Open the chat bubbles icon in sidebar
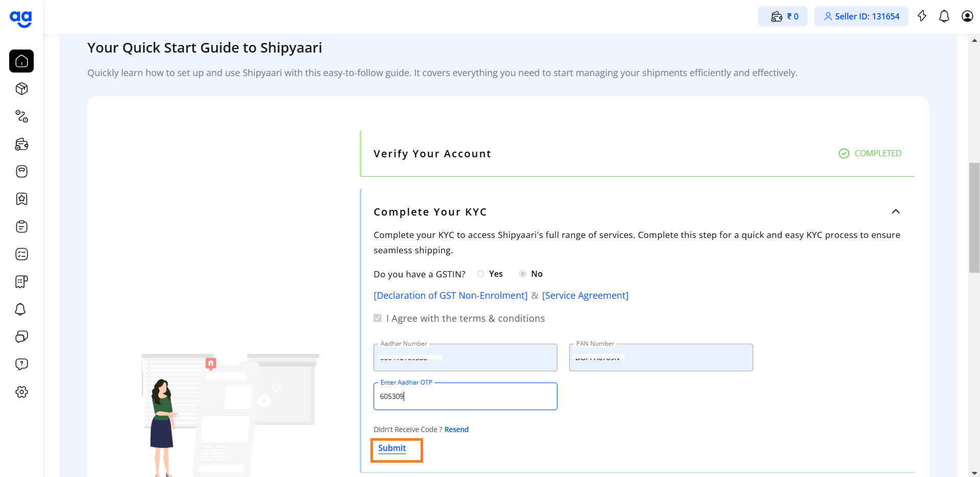980x477 pixels. [x=21, y=337]
